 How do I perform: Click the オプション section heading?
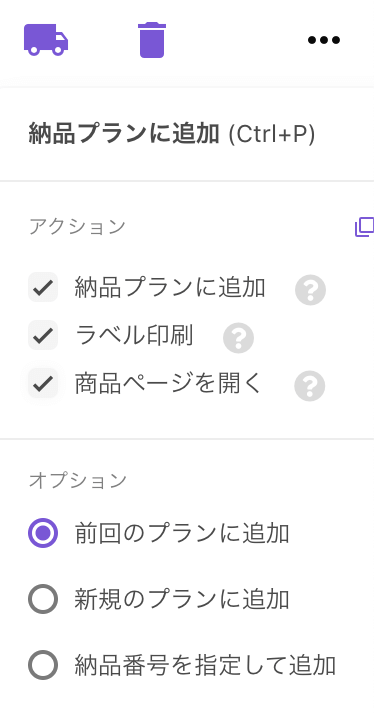(77, 480)
